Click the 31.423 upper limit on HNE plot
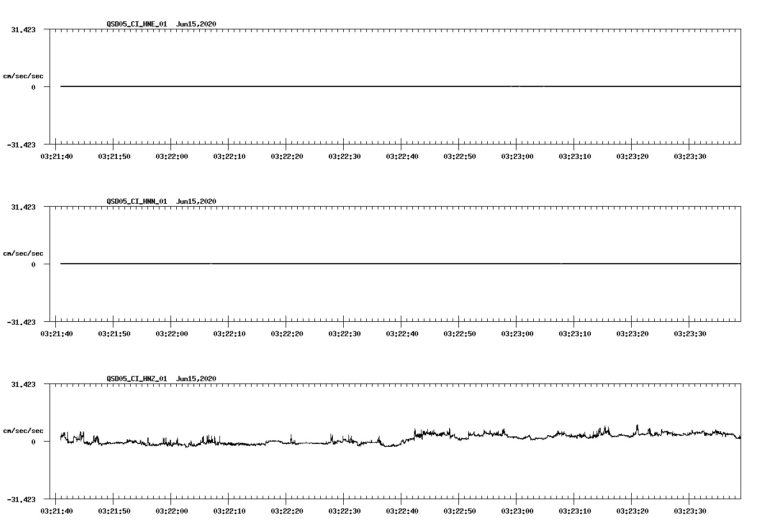This screenshot has height=532, width=782. tap(23, 29)
